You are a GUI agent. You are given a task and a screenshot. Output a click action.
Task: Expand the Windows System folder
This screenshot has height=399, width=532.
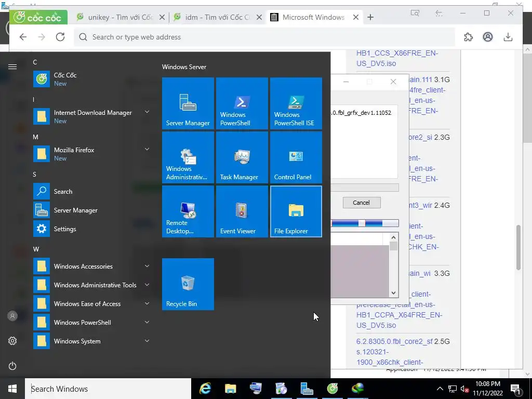coord(147,341)
